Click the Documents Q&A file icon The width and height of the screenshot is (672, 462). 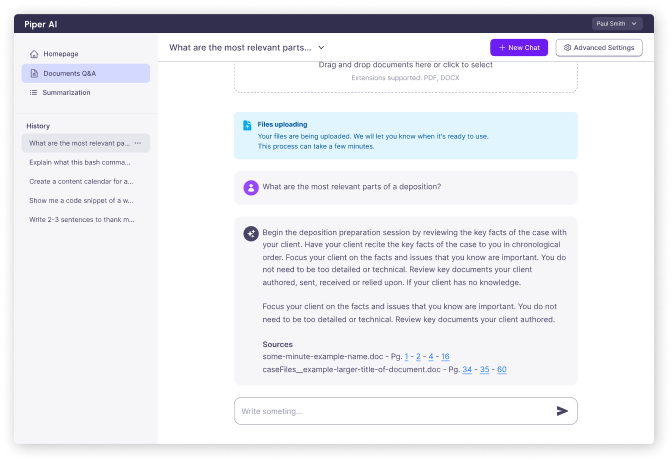tap(34, 73)
